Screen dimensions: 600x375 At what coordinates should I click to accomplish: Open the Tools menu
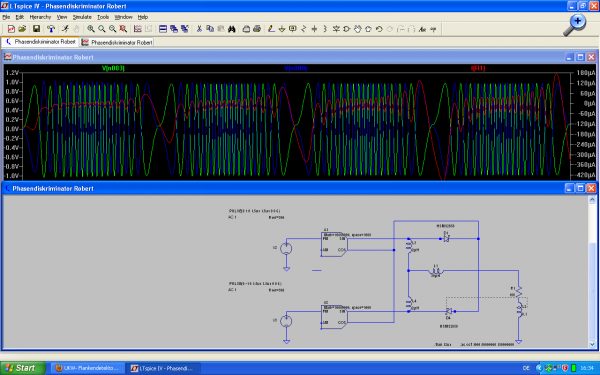[x=103, y=17]
